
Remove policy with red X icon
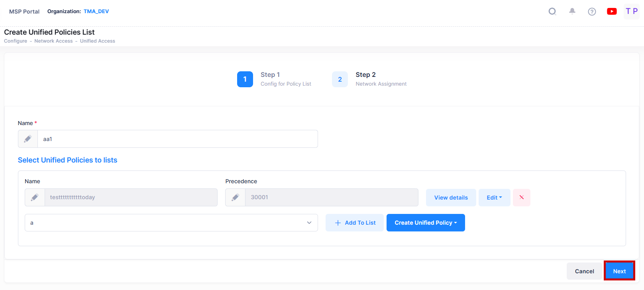(521, 198)
